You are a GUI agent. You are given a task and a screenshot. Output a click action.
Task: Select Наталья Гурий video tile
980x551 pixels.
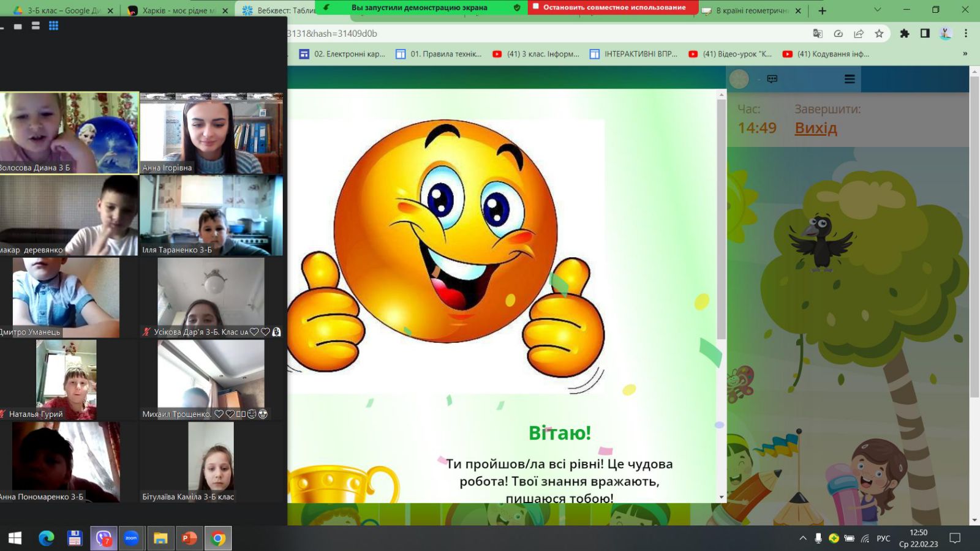click(x=69, y=380)
